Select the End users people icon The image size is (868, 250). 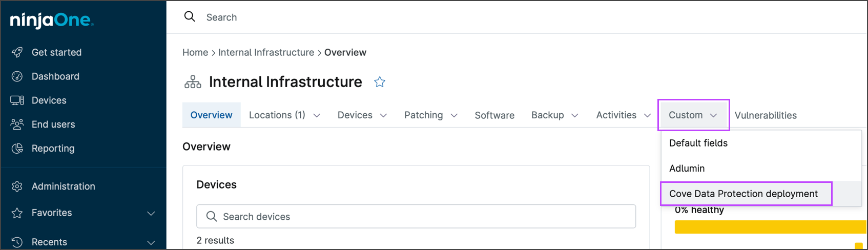(17, 124)
